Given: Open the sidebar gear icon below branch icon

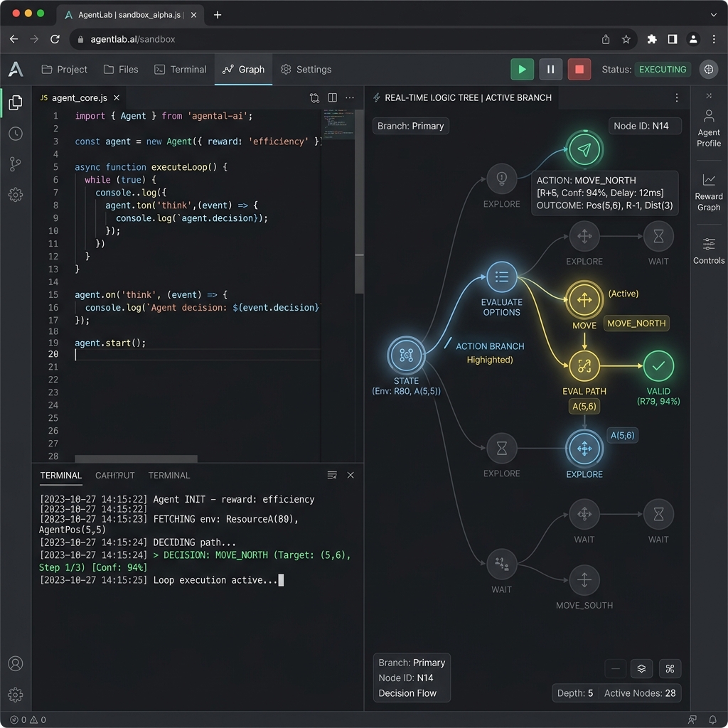Looking at the screenshot, I should tap(16, 195).
